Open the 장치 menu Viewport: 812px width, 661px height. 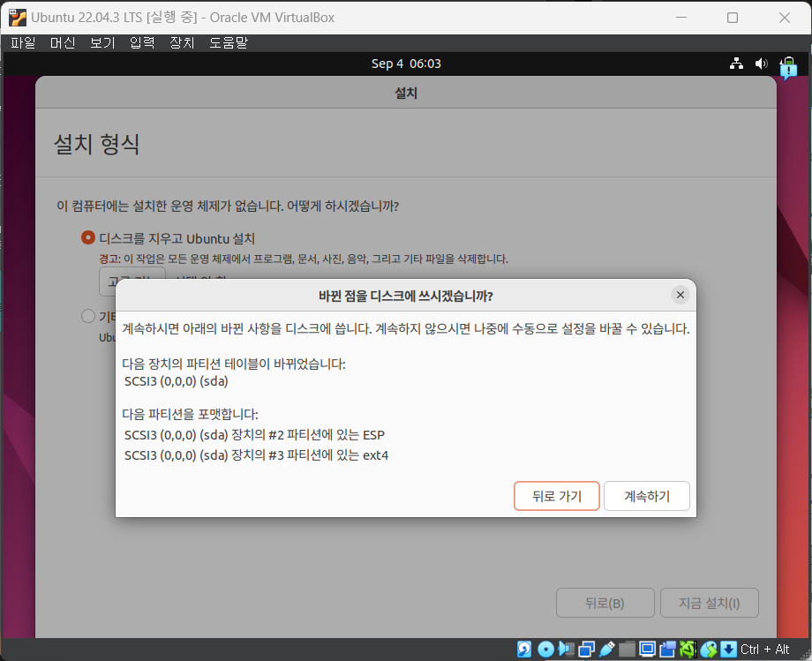pos(182,42)
